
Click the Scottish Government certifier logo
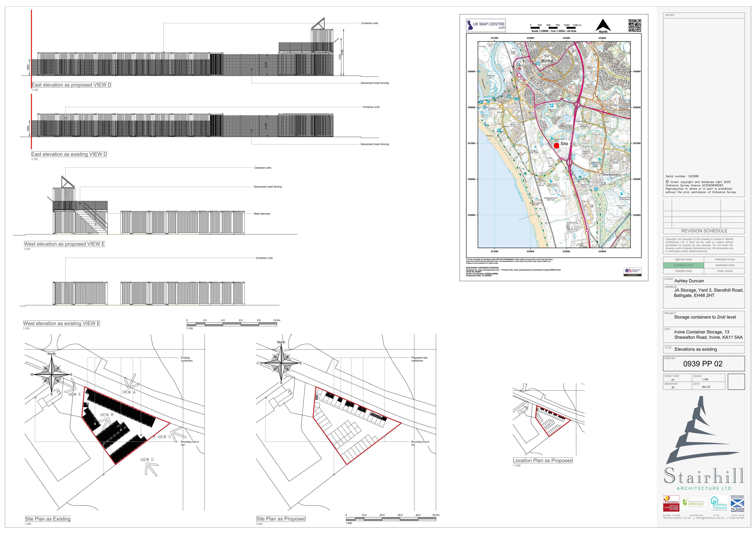[737, 503]
